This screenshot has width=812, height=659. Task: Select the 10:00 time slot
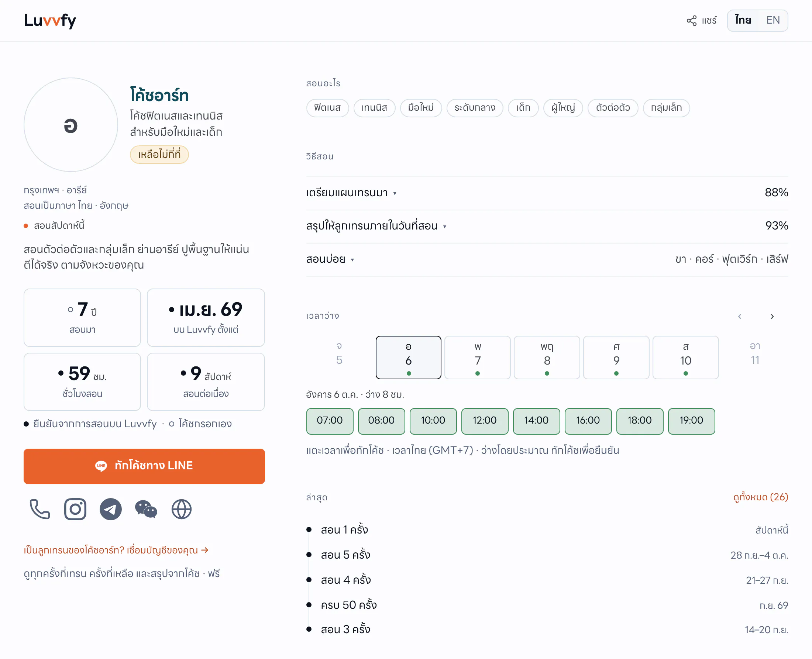[x=433, y=421]
